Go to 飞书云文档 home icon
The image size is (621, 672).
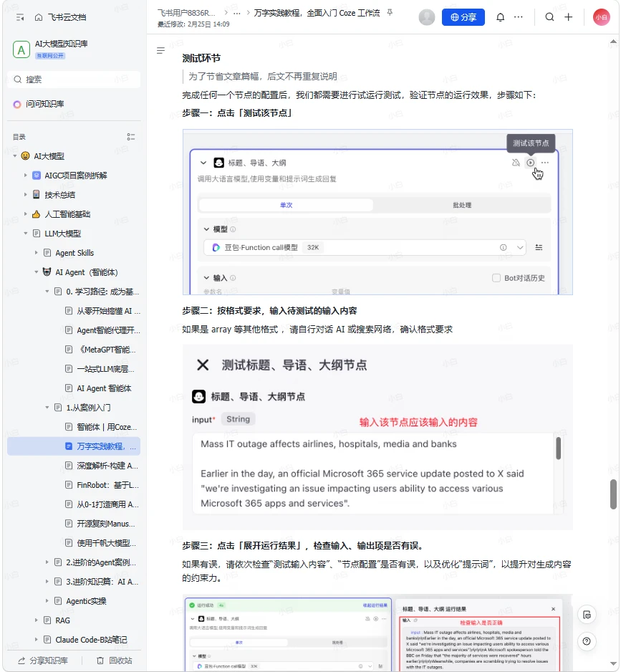(x=39, y=17)
